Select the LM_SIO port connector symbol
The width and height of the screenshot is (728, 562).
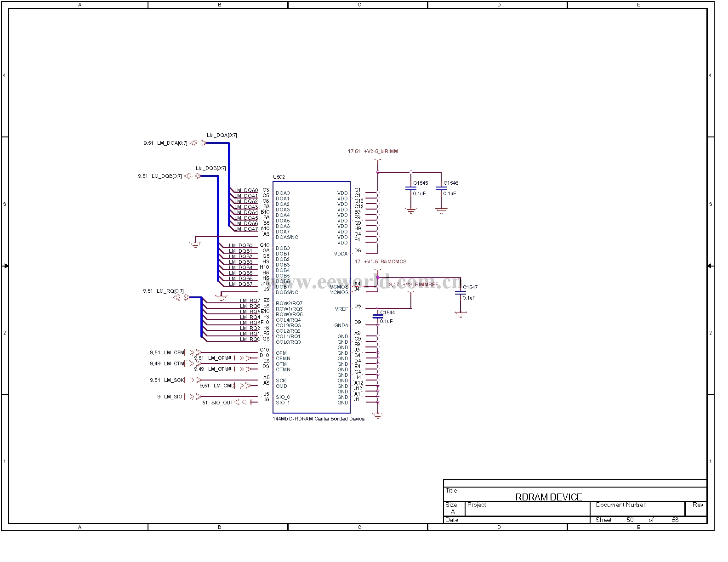point(193,397)
